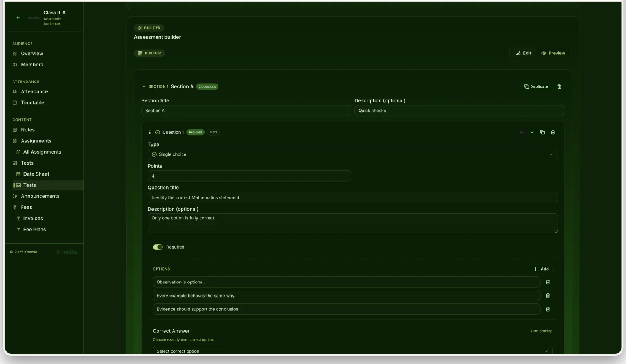Go back using the arrow beside Class 9-A
This screenshot has height=364, width=626.
[18, 18]
